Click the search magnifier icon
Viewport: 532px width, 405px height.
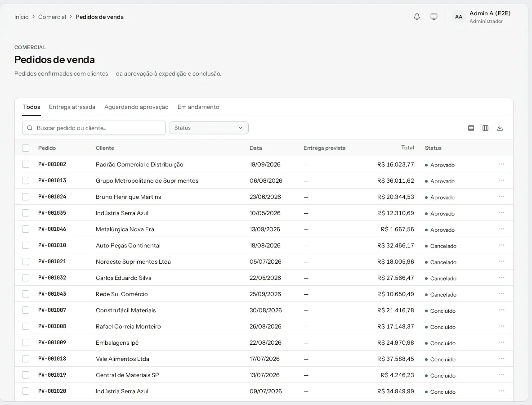click(x=30, y=128)
